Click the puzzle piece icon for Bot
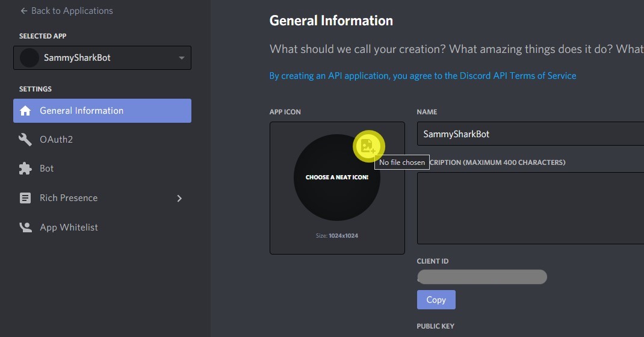 point(25,168)
